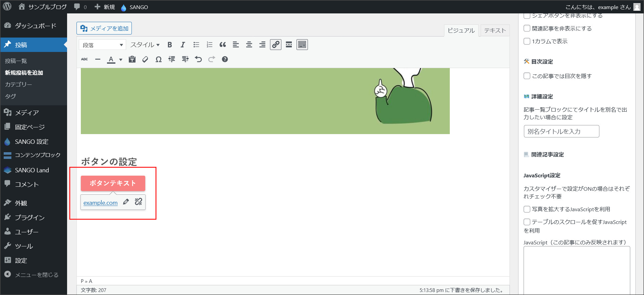Enable 関連記事を非表示にする checkbox
Image resolution: width=644 pixels, height=295 pixels.
pyautogui.click(x=527, y=28)
